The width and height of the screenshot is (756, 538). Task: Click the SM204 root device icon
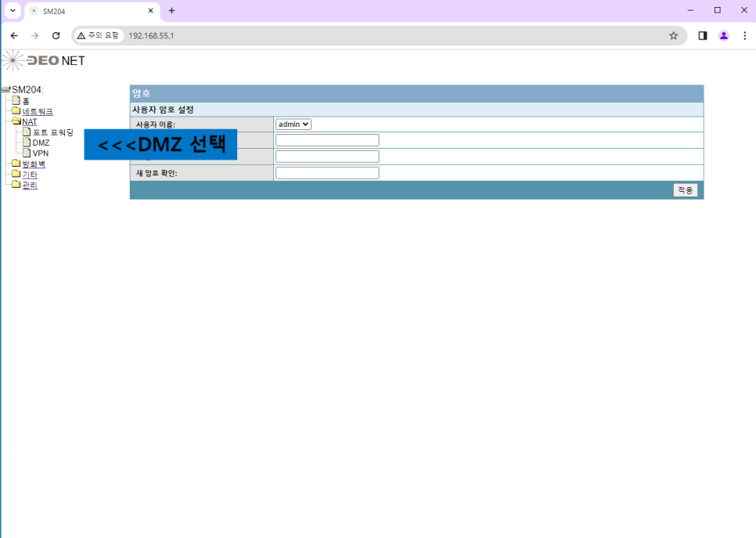(x=5, y=89)
